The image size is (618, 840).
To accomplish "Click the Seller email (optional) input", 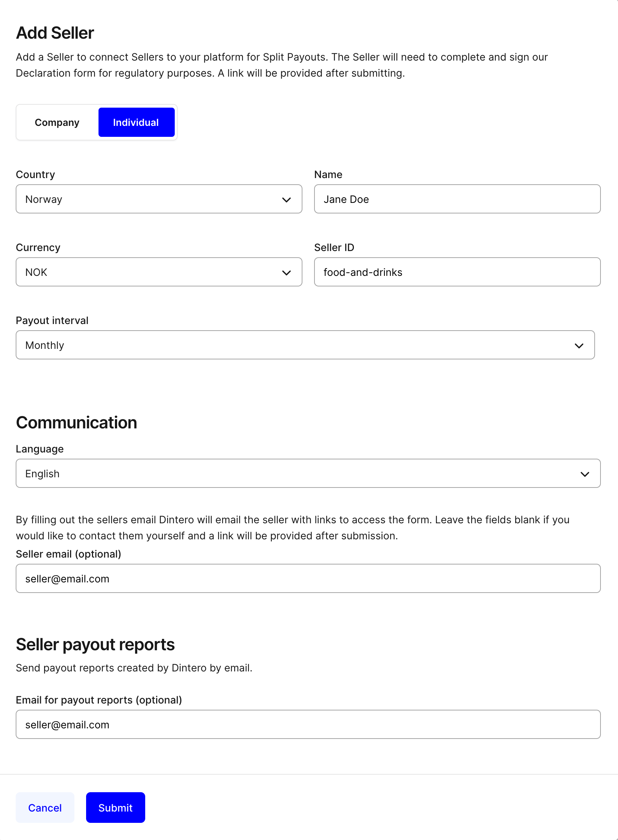I will pyautogui.click(x=308, y=578).
